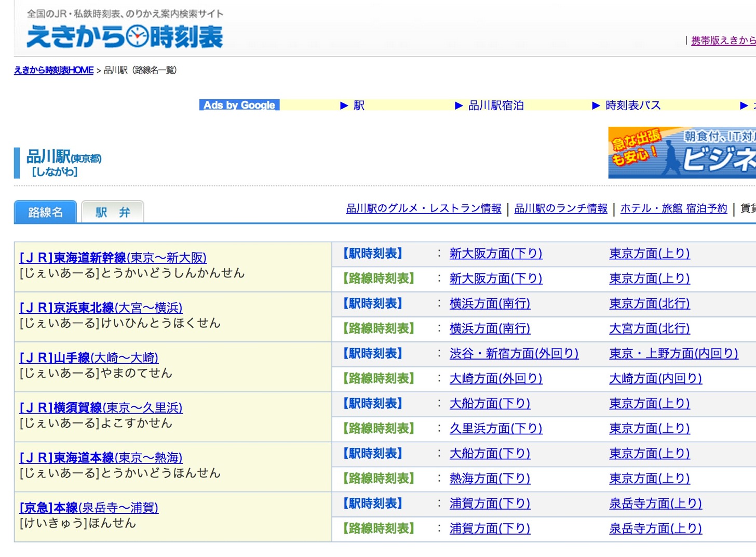Open 渋谷・新宿方面(外回り) station timetable
756x557 pixels.
pos(514,353)
